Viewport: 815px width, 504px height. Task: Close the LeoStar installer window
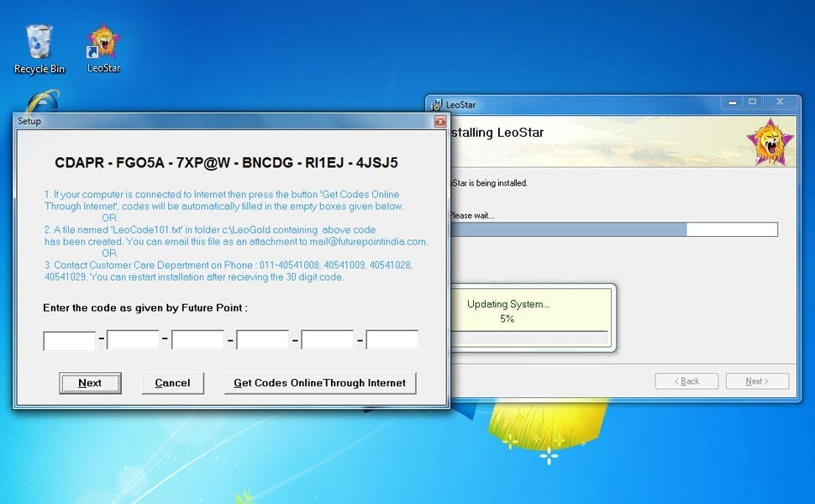tap(781, 102)
